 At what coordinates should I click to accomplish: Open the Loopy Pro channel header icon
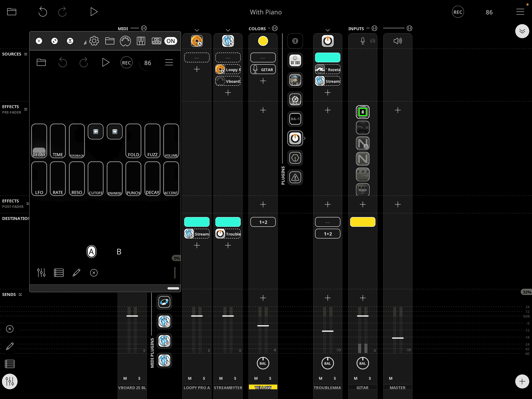197,41
